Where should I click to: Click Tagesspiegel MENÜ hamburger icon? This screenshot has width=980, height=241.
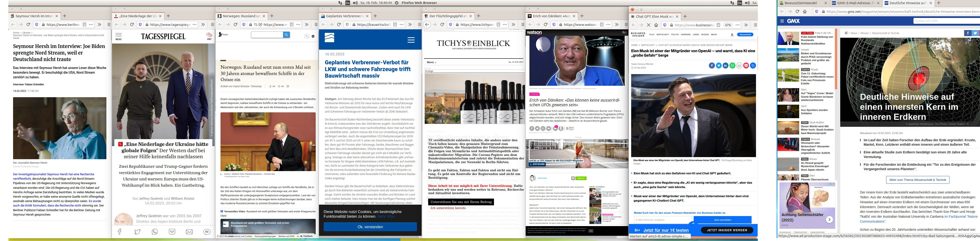click(119, 36)
